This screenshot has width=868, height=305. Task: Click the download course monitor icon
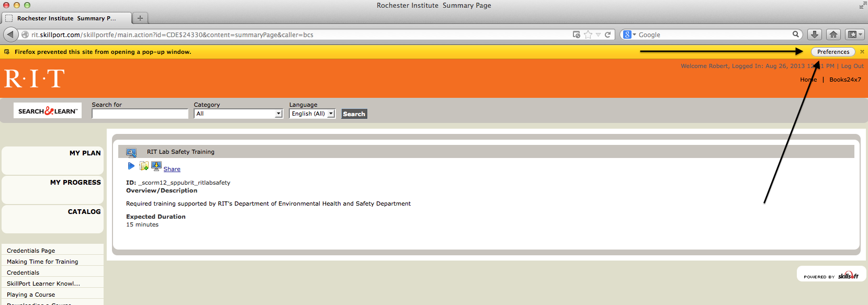[x=156, y=166]
